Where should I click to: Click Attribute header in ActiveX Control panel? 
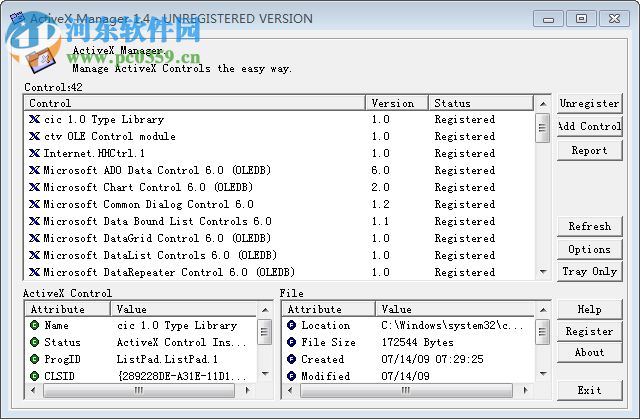[x=68, y=309]
